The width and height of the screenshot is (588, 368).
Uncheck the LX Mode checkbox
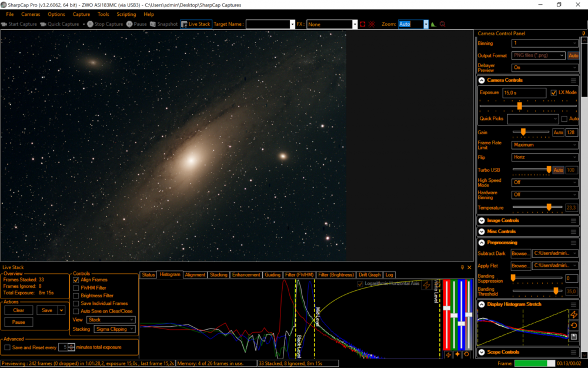(553, 92)
